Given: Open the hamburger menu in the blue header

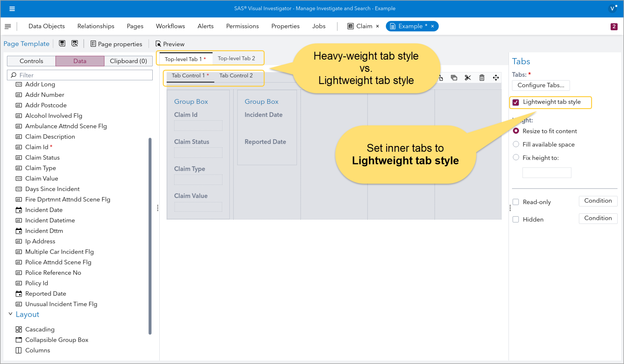Looking at the screenshot, I should coord(12,9).
